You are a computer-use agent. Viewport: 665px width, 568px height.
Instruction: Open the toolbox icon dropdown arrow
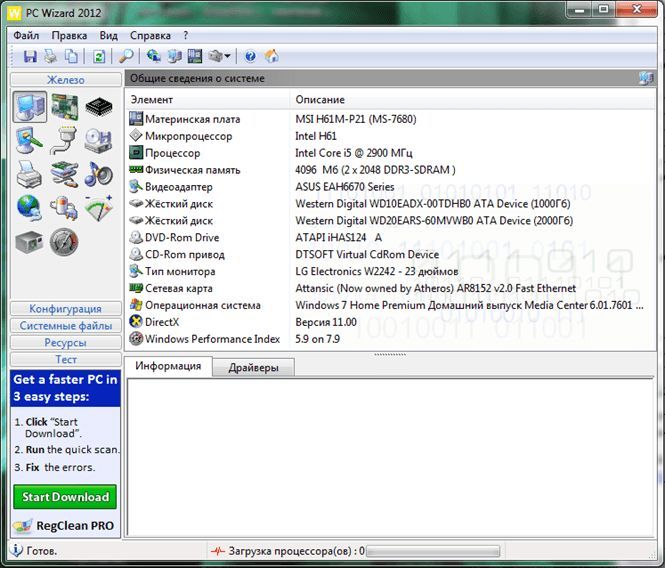227,56
